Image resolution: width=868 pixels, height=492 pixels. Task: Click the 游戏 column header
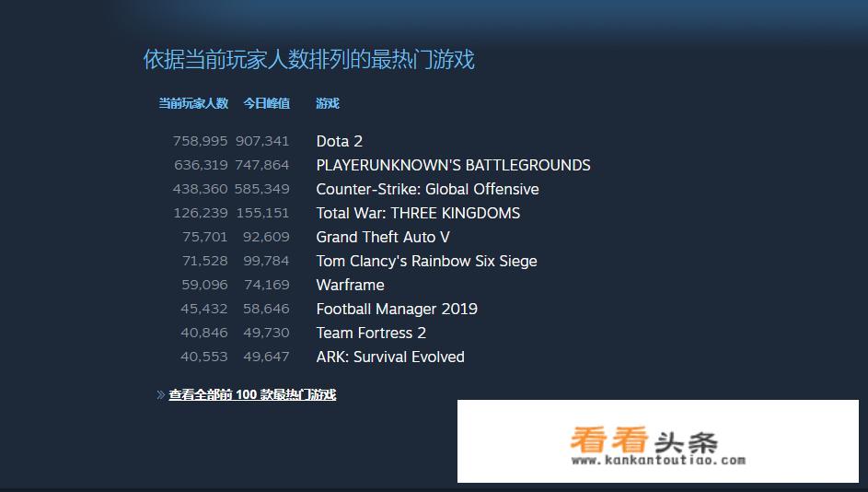point(327,103)
